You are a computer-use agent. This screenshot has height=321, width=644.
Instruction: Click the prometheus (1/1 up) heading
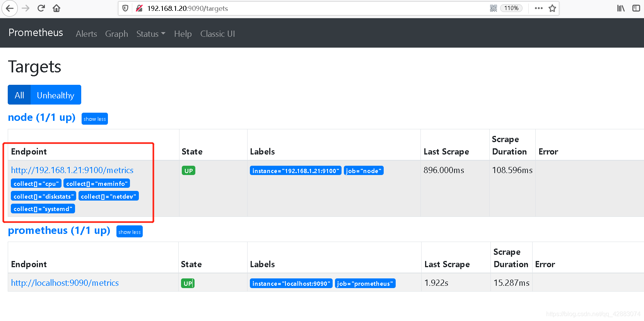[x=59, y=230]
